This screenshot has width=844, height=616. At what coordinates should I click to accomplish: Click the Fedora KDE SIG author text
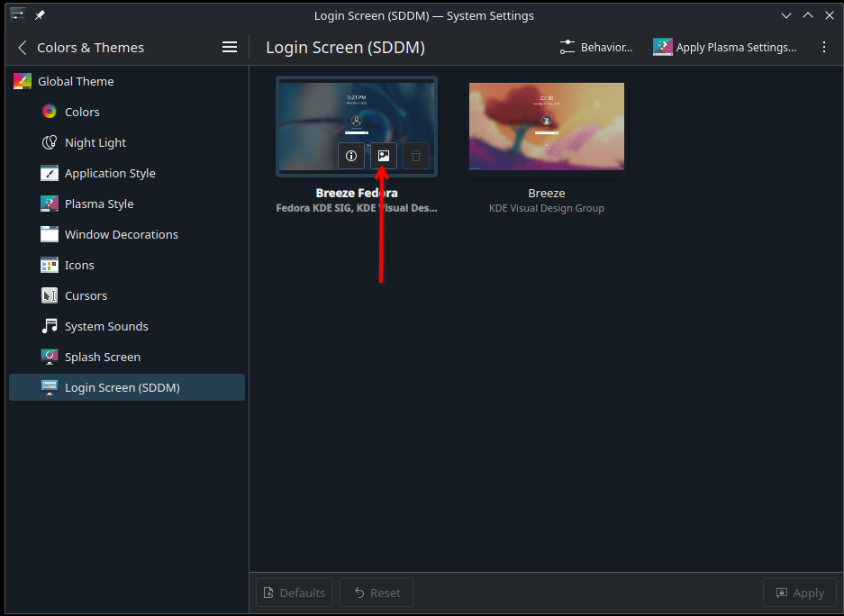(x=357, y=208)
